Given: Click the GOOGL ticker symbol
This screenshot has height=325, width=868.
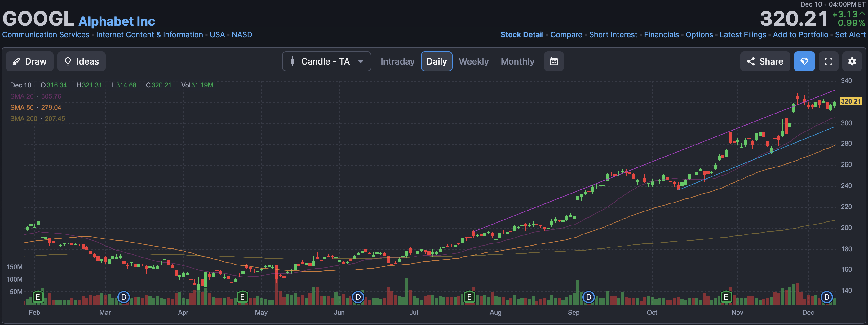Looking at the screenshot, I should [x=38, y=19].
